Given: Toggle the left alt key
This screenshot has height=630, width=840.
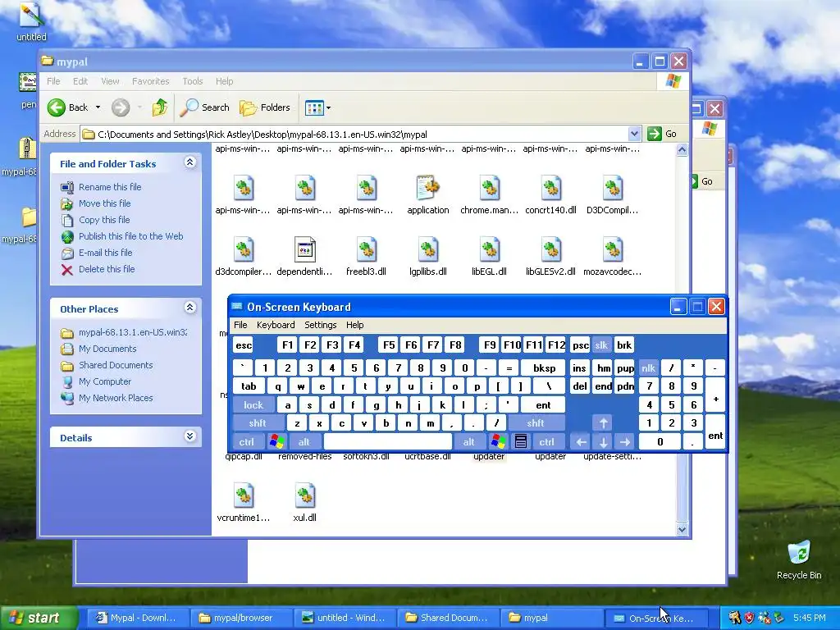Looking at the screenshot, I should point(304,442).
